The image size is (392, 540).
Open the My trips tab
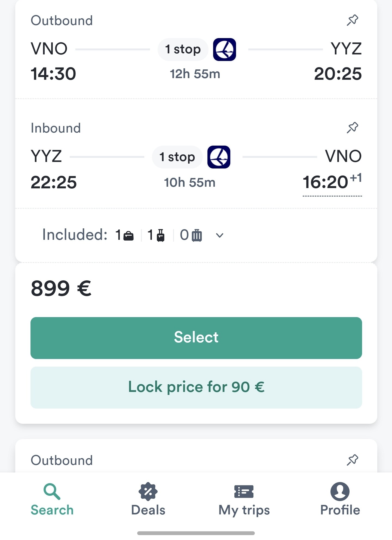[x=244, y=499]
